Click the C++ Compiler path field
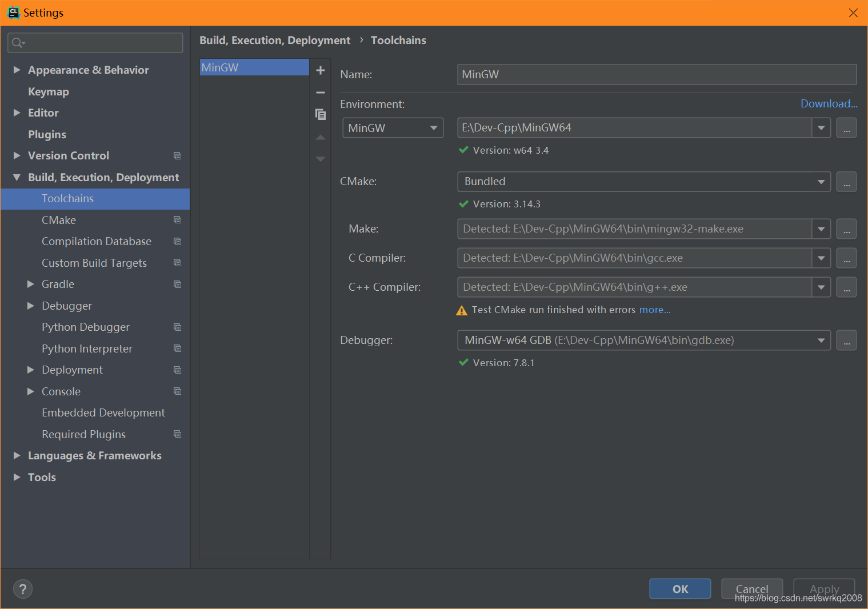Viewport: 868px width, 609px height. pyautogui.click(x=634, y=287)
